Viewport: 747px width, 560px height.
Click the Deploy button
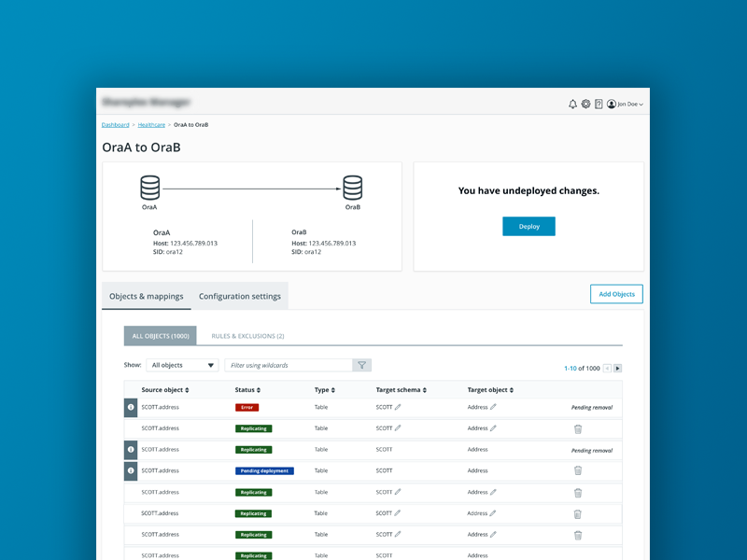pos(529,226)
